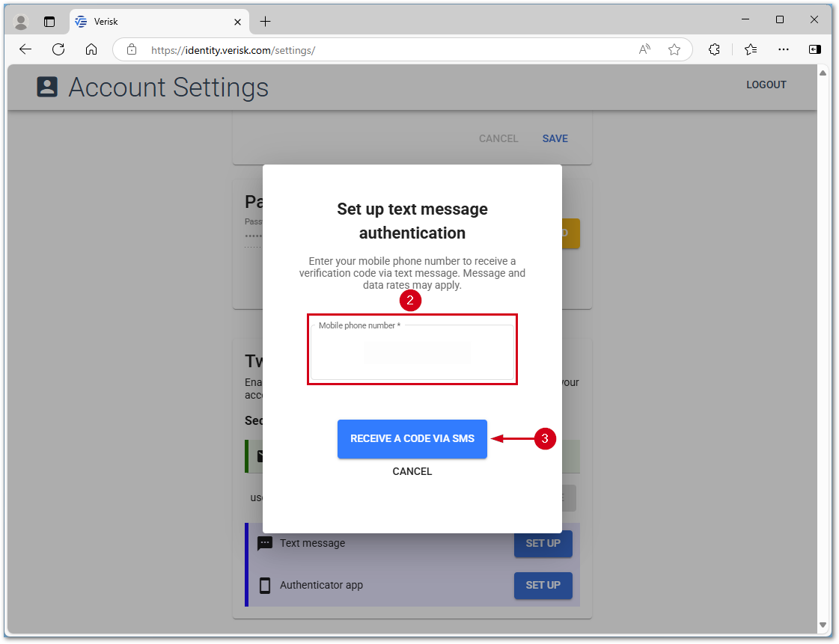Viewport: 839px width, 644px height.
Task: Open the Edge sidebar icon
Action: (x=815, y=49)
